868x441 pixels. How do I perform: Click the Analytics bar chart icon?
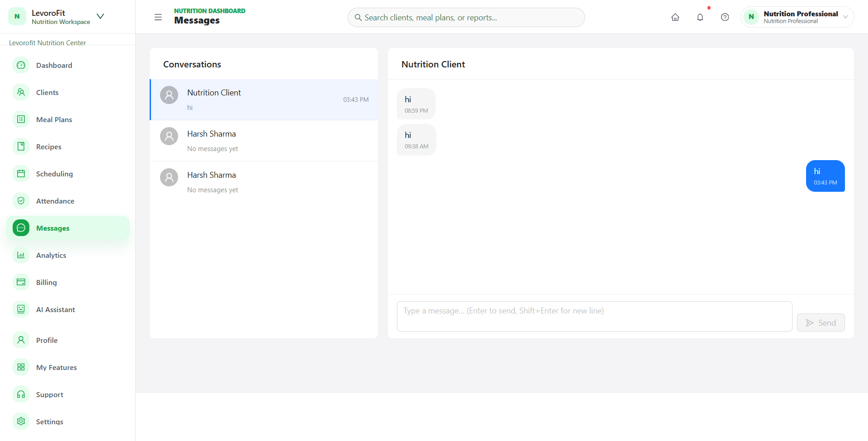click(21, 255)
